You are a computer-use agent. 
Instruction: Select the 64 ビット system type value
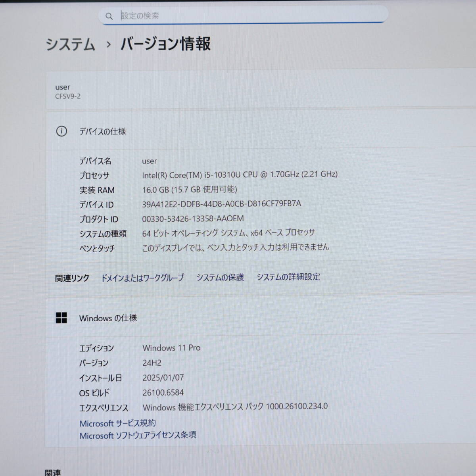point(228,233)
